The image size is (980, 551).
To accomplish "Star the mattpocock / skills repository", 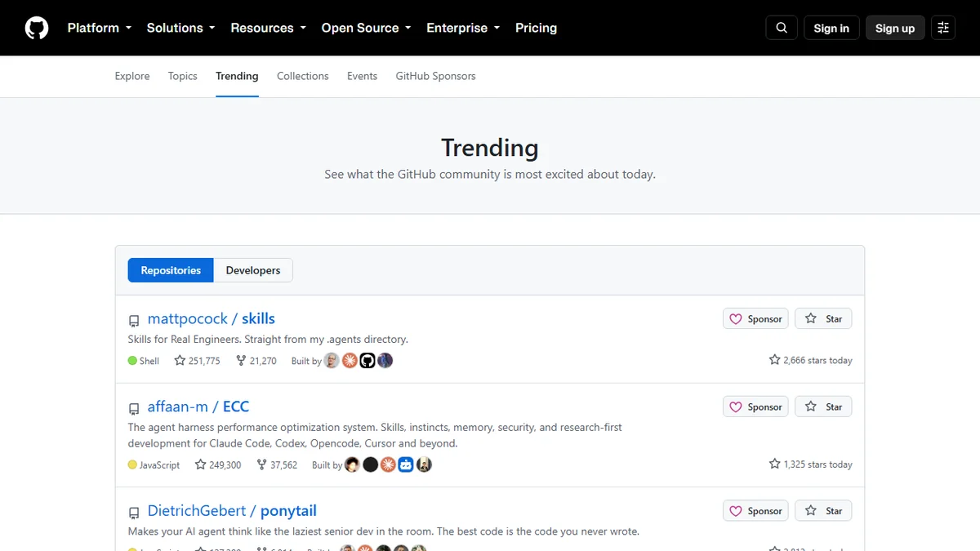I will (x=823, y=318).
